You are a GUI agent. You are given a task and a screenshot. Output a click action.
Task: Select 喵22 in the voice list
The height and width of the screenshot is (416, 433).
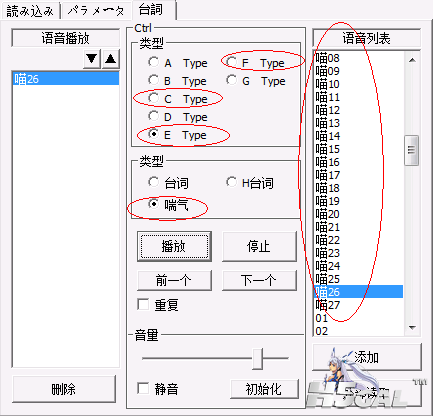click(x=359, y=240)
